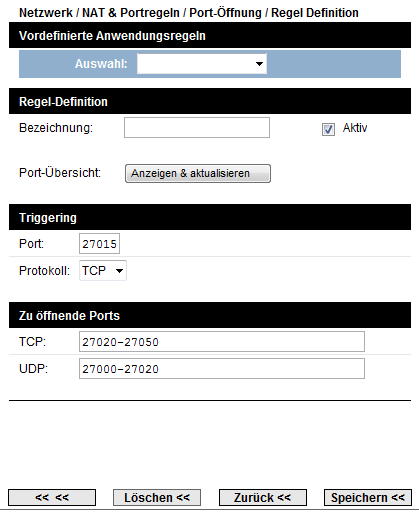
Task: Save the rule with Speichern <<
Action: click(368, 498)
